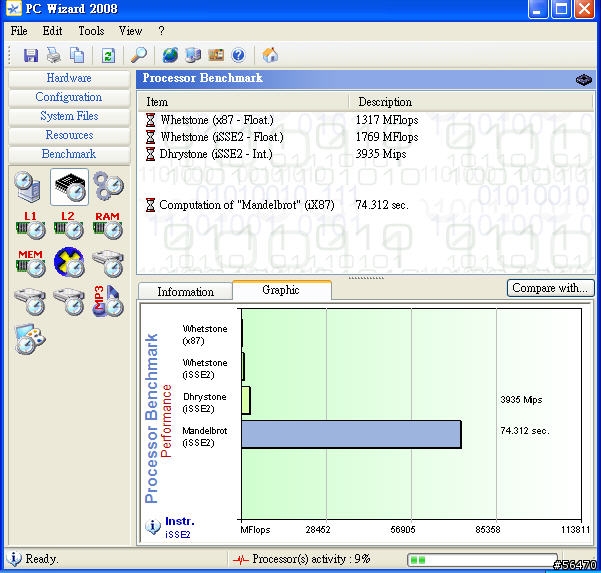Open the gears benchmark icon

[x=109, y=186]
